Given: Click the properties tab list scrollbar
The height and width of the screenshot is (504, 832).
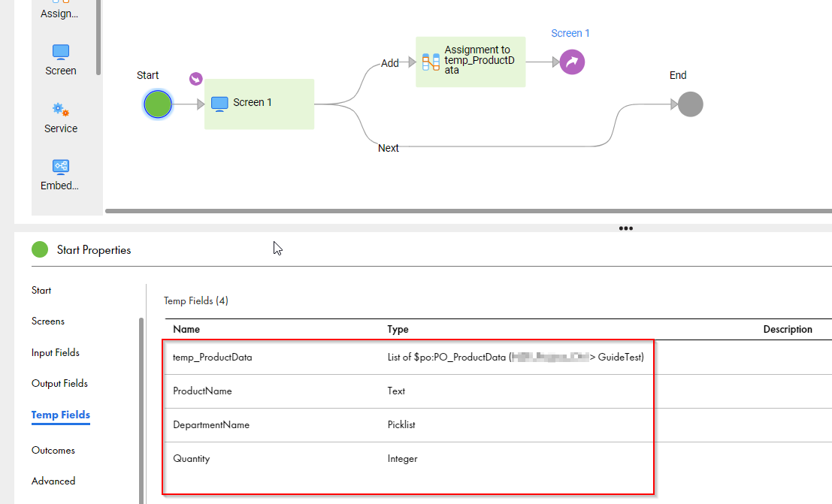Looking at the screenshot, I should coord(141,411).
